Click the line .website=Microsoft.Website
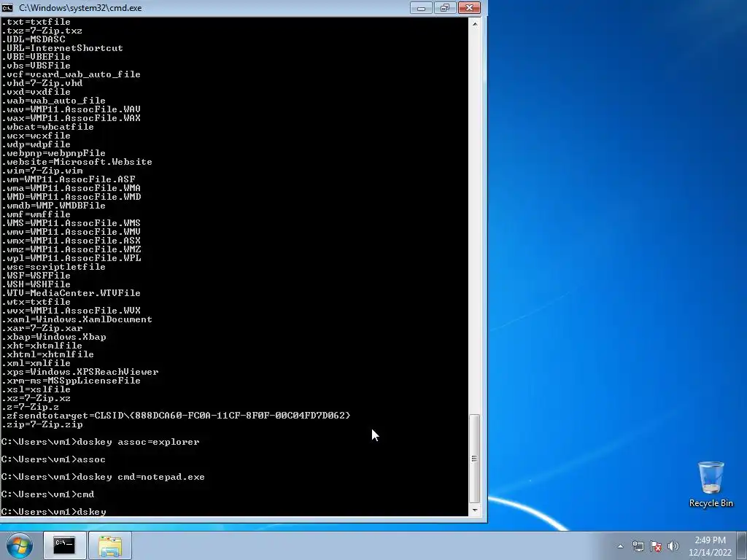Screen dimensions: 747x560 click(x=77, y=162)
